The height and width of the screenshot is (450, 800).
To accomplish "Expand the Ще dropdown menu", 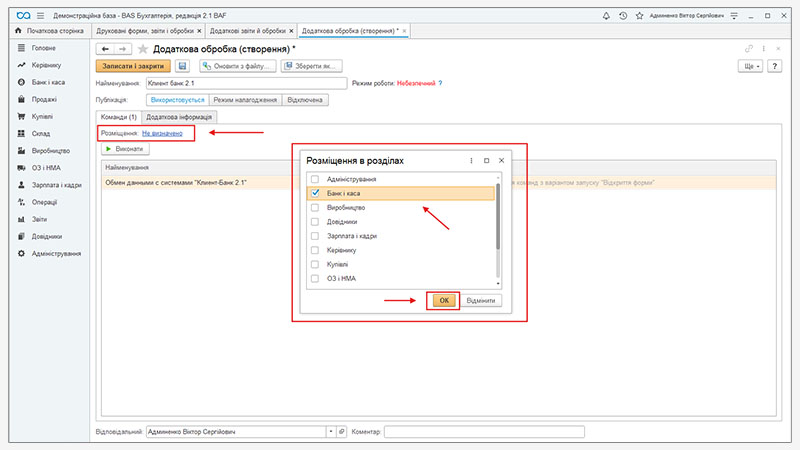I will pos(750,66).
